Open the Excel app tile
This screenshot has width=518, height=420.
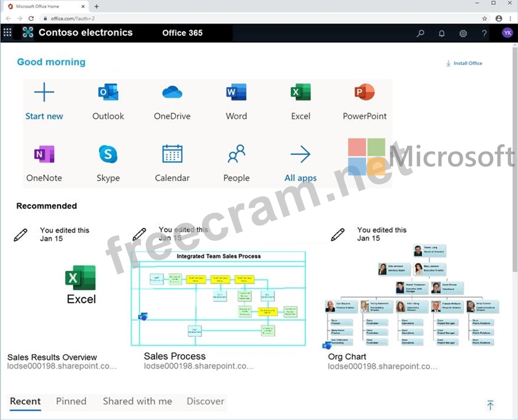pos(300,92)
